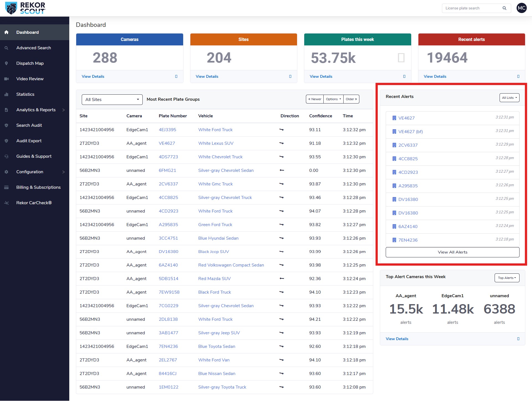Image resolution: width=532 pixels, height=401 pixels.
Task: Click the Rekor Scout logo
Action: tap(25, 8)
